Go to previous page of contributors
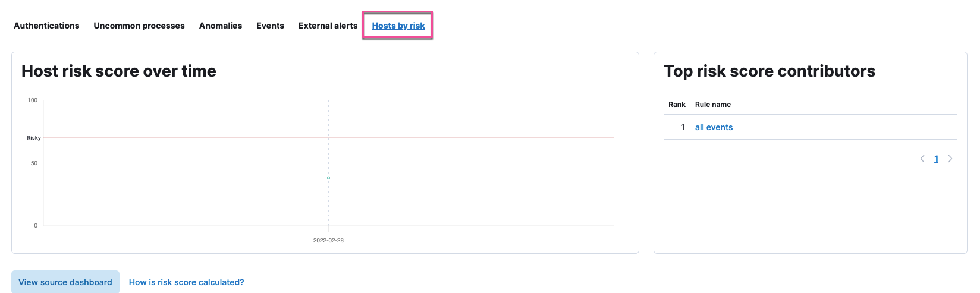980x293 pixels. pyautogui.click(x=922, y=159)
